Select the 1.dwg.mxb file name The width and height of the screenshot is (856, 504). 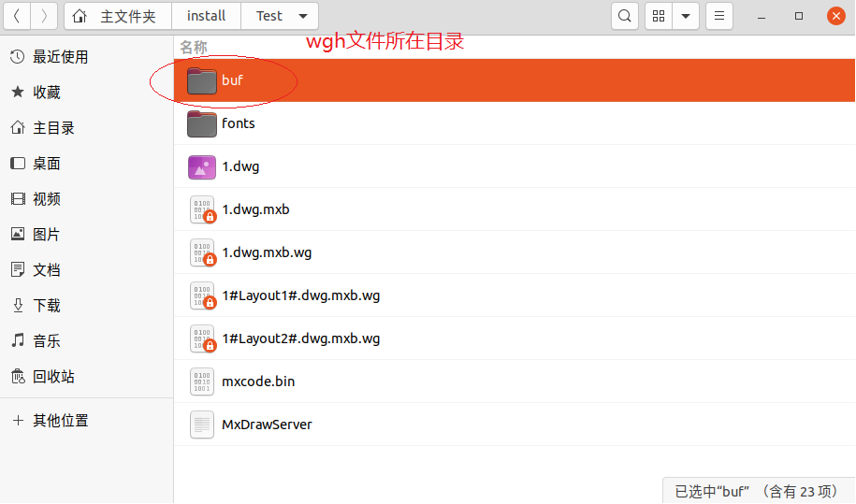tap(255, 209)
